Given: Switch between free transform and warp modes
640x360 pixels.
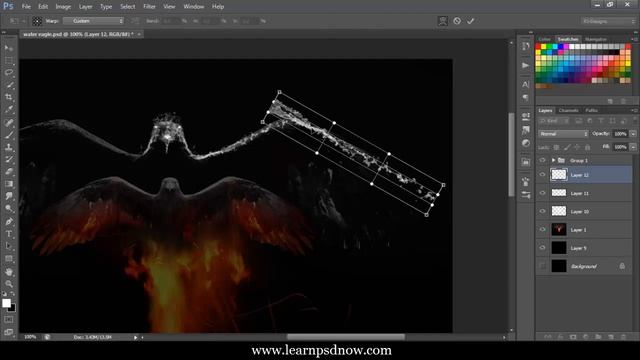Looking at the screenshot, I should pos(442,21).
